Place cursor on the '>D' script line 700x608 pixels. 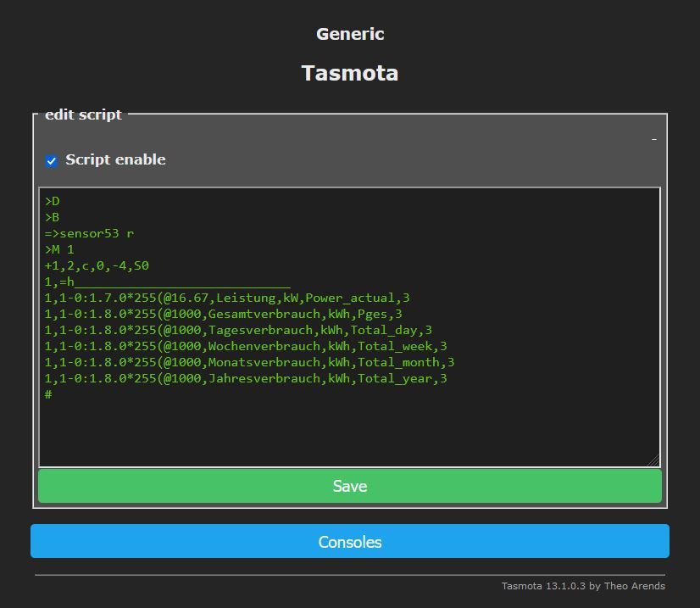coord(53,202)
